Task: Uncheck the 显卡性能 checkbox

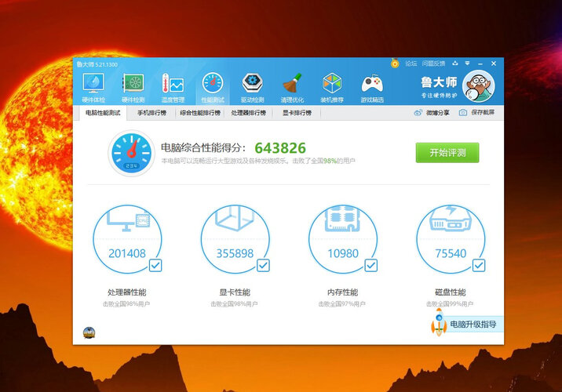Action: pyautogui.click(x=263, y=266)
